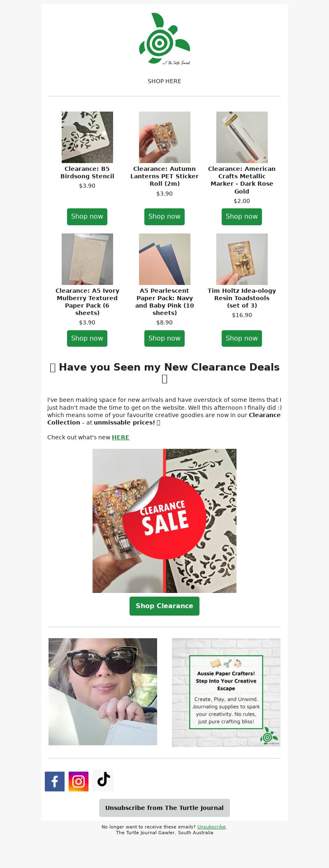Shop now for Pearlescent Paper Pack

(164, 338)
